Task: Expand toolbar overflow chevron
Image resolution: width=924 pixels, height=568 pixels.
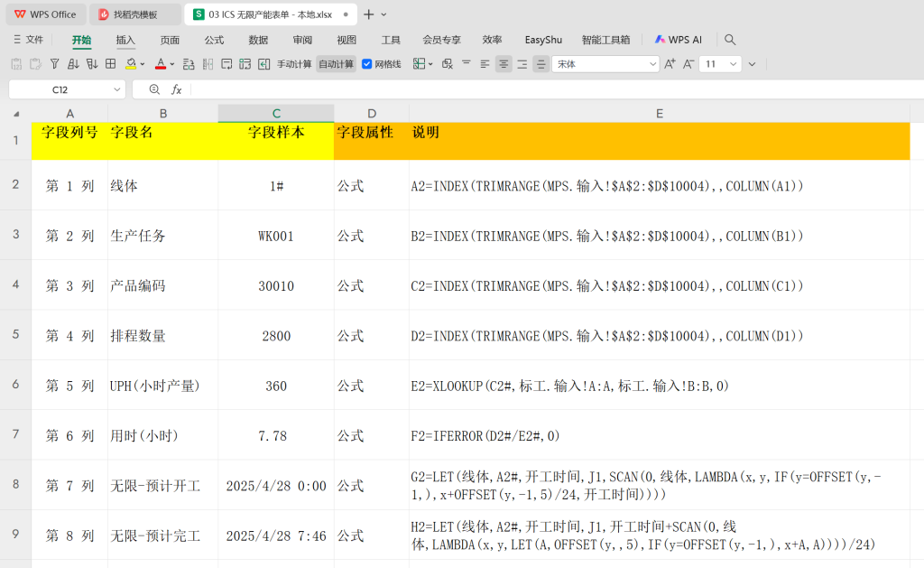Action: (x=752, y=64)
